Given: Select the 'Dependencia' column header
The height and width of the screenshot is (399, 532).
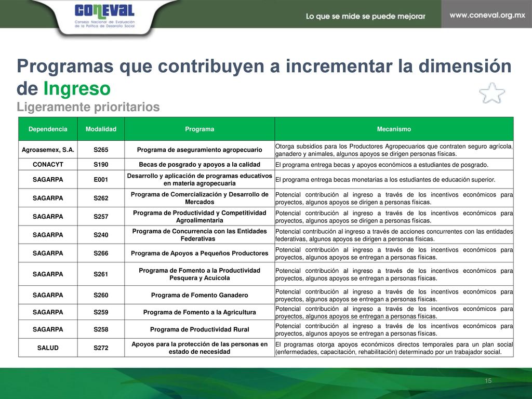Looking at the screenshot, I should tap(48, 129).
